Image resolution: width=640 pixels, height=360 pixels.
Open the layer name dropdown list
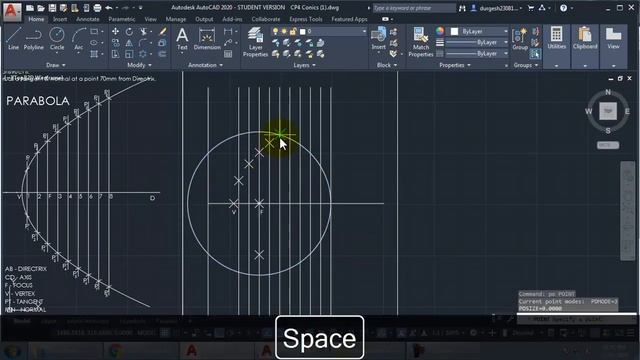click(x=364, y=31)
